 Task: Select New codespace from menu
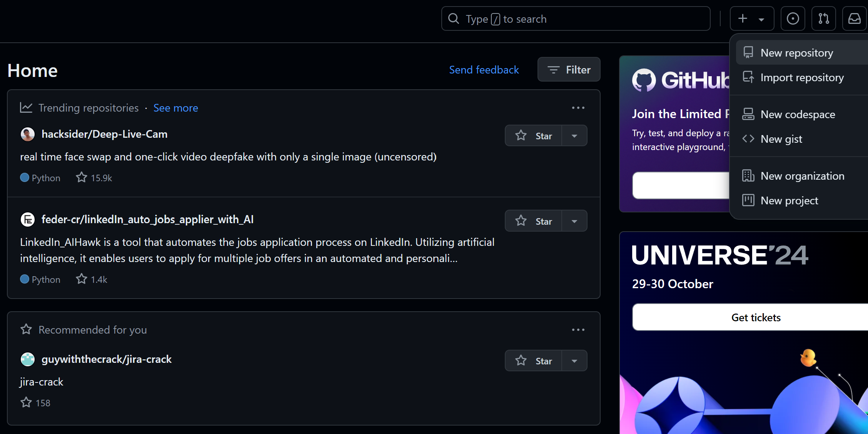click(802, 114)
